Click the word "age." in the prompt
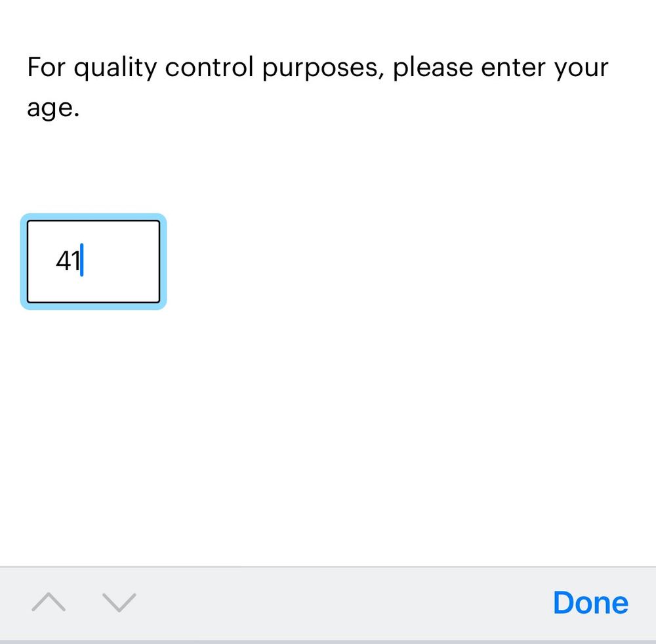The width and height of the screenshot is (656, 644). [x=53, y=108]
